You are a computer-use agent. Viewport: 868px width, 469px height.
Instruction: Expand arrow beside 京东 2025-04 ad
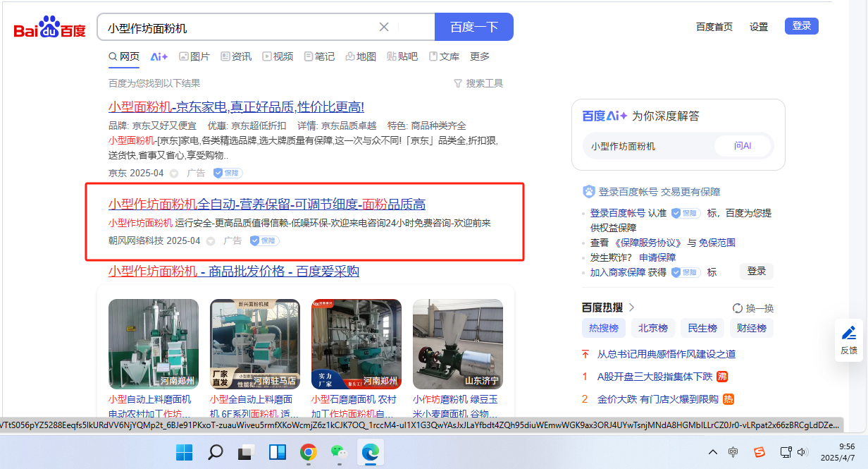coord(173,173)
